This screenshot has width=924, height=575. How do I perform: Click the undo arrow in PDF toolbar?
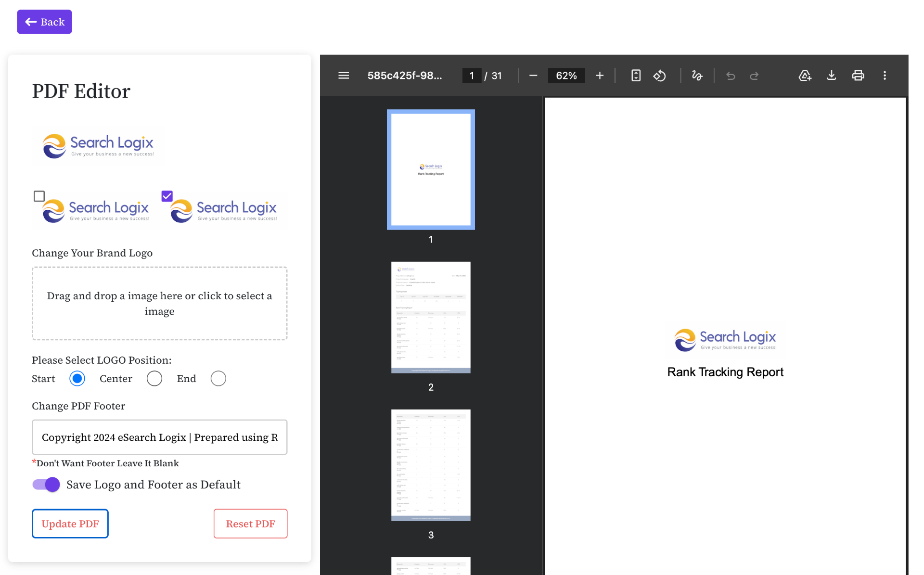731,76
